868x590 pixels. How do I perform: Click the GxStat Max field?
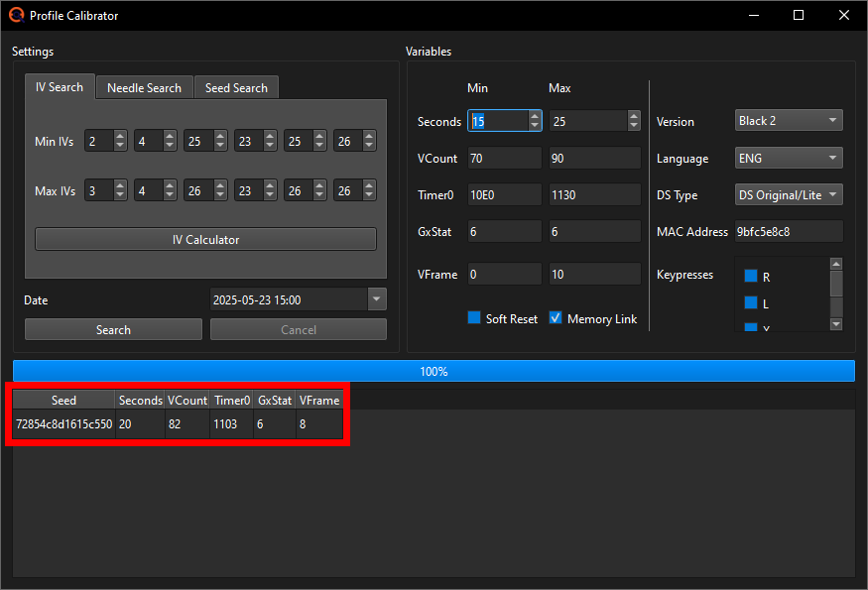[x=594, y=231]
